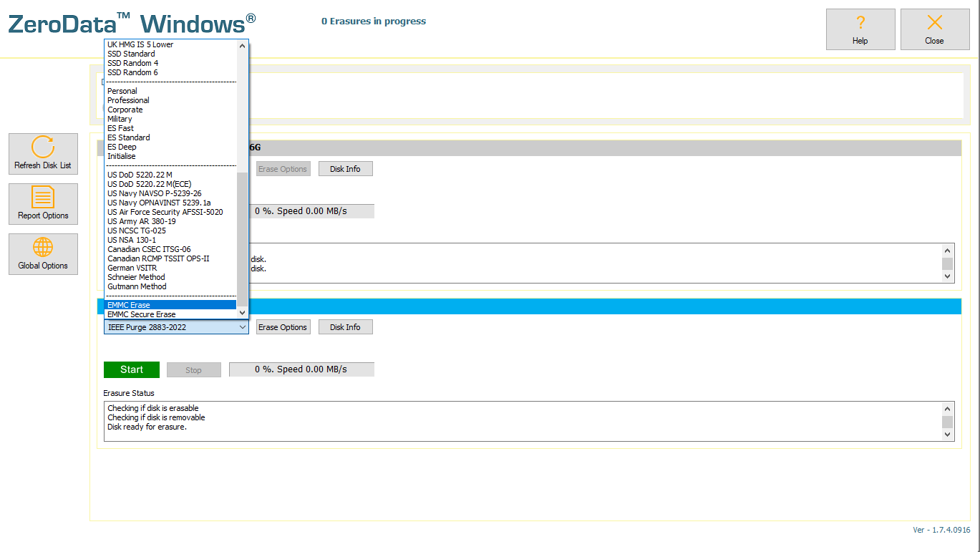980x552 pixels.
Task: Select the Personal erase level
Action: point(170,91)
